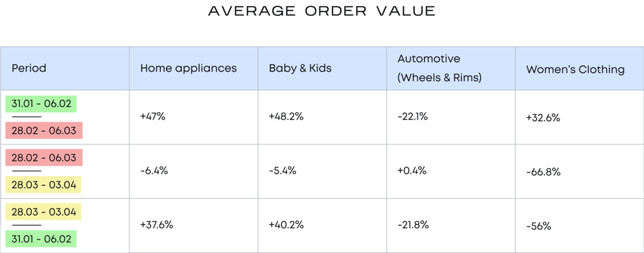Select the Period column header
Screen dimensions: 644x253
point(29,68)
